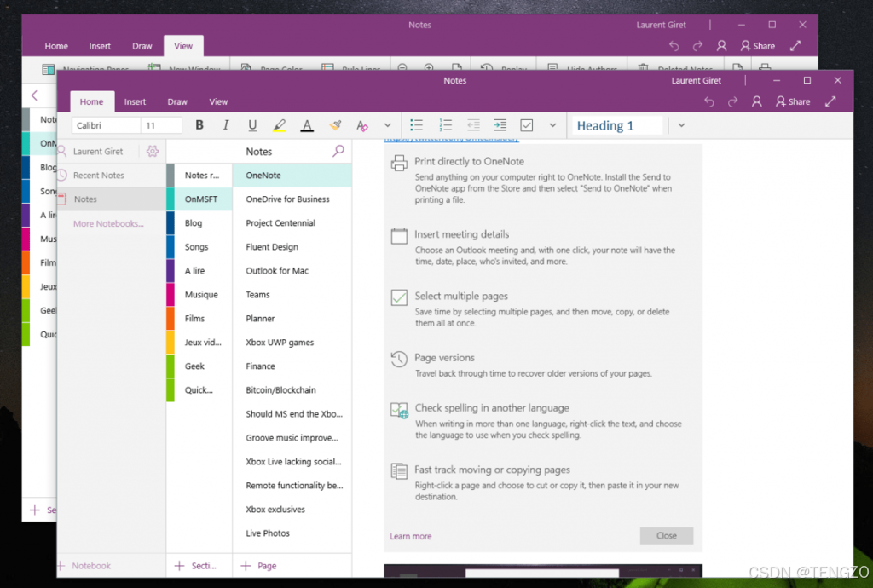
Task: Toggle Underline formatting
Action: [252, 125]
